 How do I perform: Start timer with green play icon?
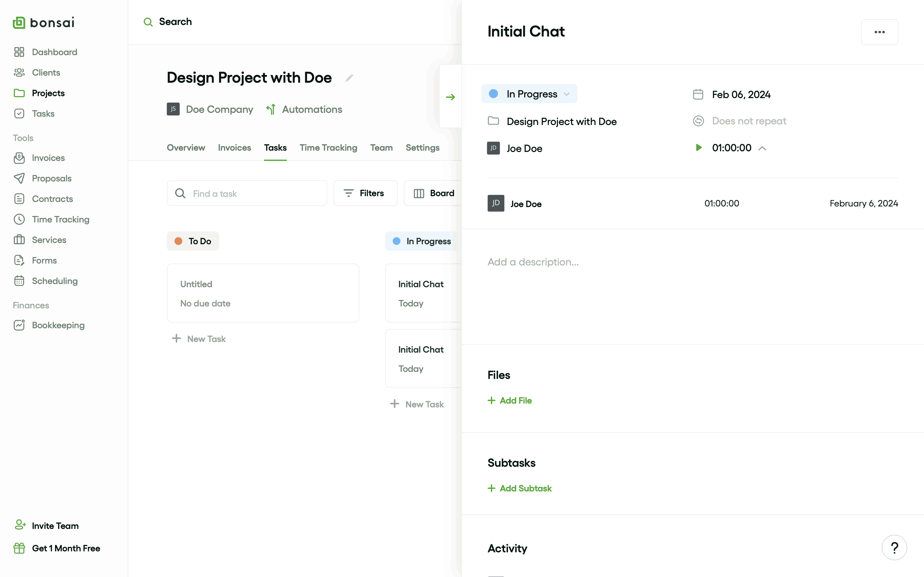click(x=699, y=148)
